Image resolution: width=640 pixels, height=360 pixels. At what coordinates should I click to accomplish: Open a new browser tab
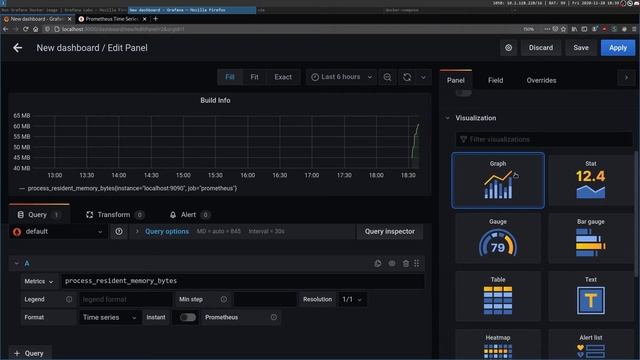[156, 19]
